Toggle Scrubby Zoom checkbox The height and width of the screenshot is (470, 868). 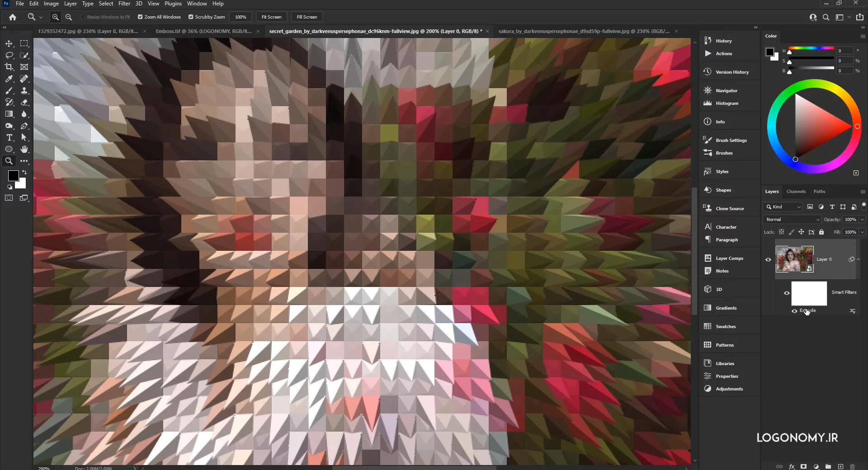point(191,17)
